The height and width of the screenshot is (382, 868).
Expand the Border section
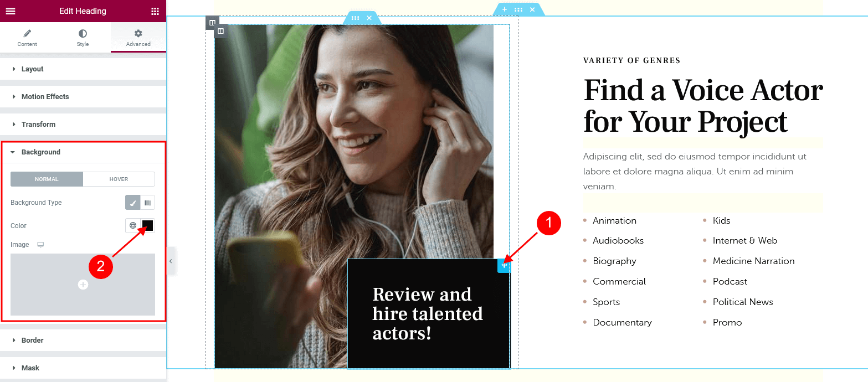(83, 340)
